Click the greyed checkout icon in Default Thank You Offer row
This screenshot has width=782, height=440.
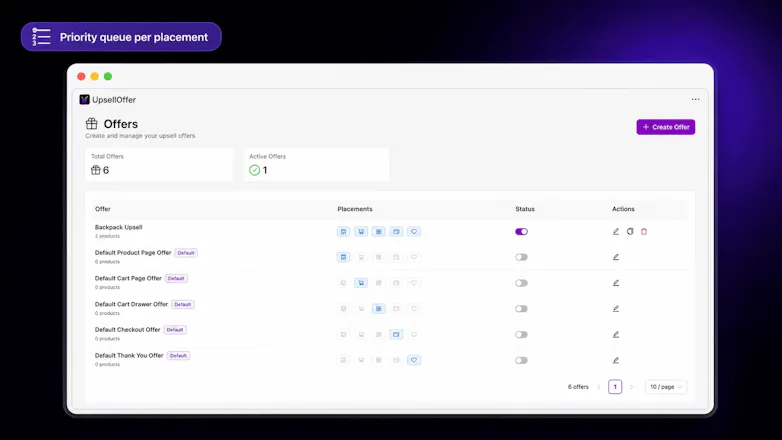point(396,360)
